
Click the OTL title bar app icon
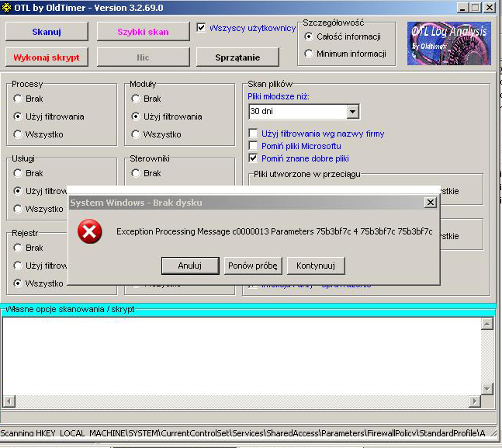point(6,7)
